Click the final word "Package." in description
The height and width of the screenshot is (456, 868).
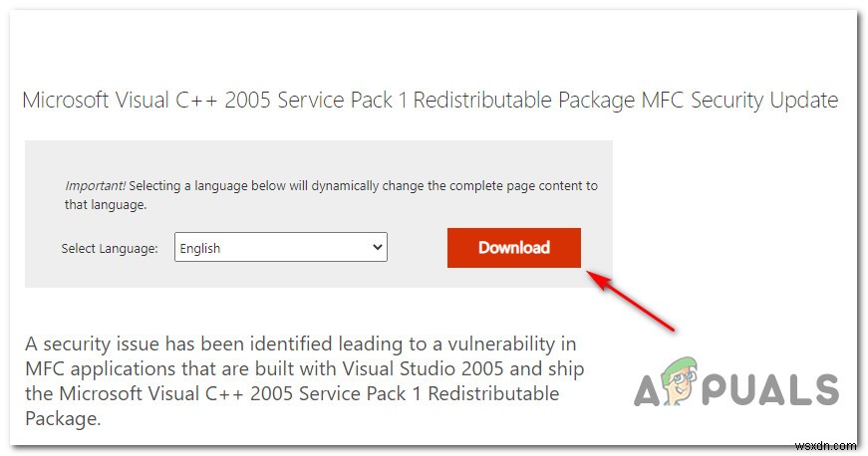point(63,418)
